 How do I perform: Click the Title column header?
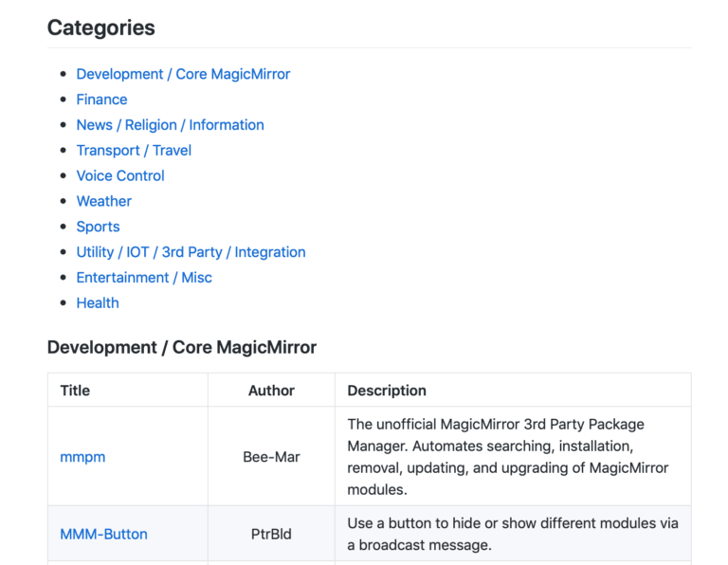tap(75, 391)
